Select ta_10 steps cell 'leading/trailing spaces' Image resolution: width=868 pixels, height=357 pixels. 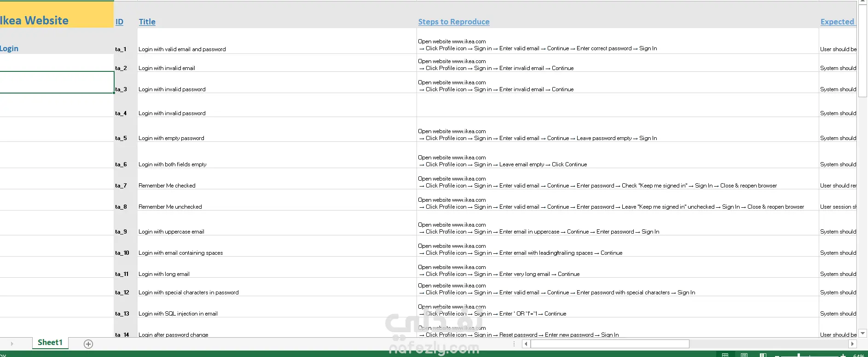click(x=618, y=246)
